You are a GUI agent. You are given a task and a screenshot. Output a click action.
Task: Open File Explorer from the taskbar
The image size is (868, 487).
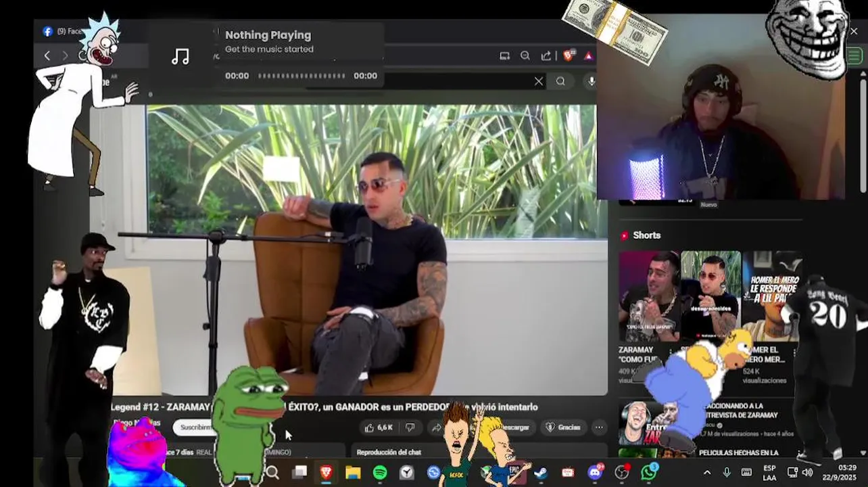[x=353, y=472]
